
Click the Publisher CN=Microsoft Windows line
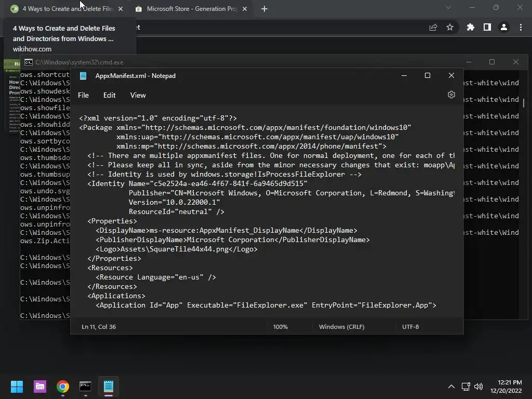[x=291, y=193]
